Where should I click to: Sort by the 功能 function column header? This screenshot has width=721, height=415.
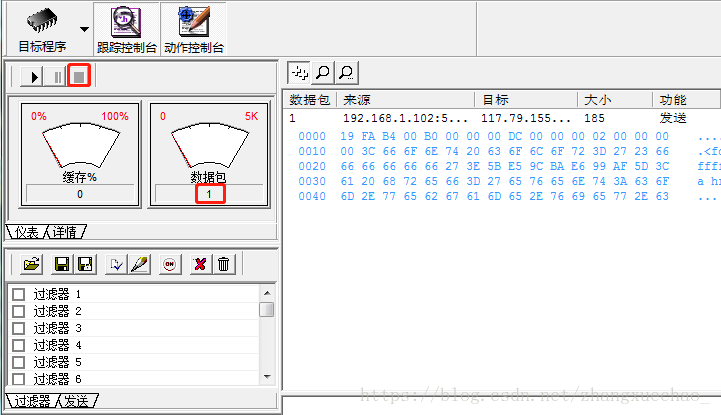coord(687,100)
